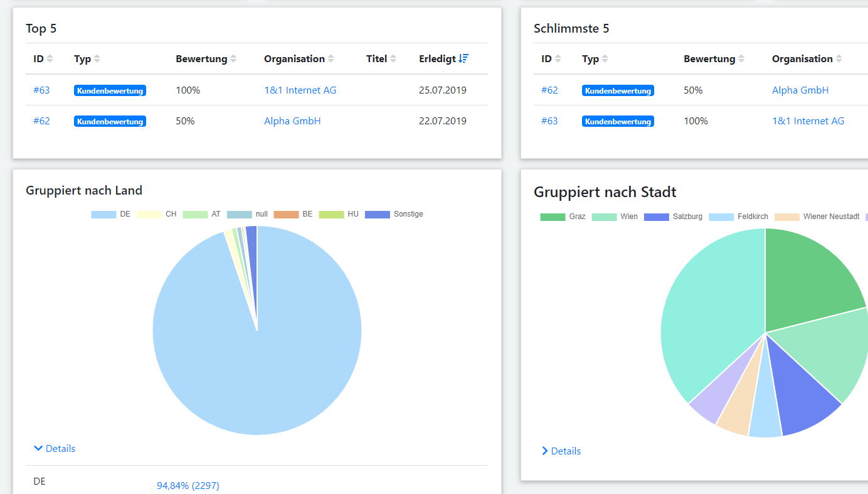Open Alpha GmbH in Schlimmste 5
Screen dimensions: 868x494
(800, 90)
